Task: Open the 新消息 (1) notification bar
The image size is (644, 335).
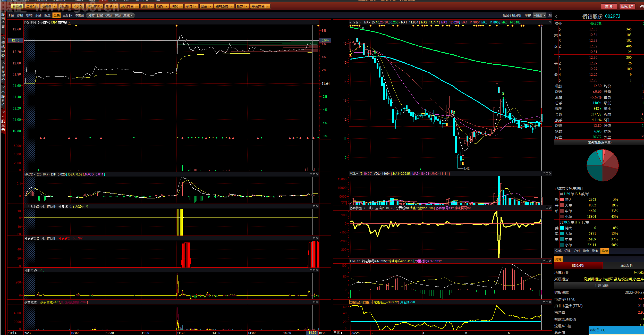Action: (x=616, y=330)
